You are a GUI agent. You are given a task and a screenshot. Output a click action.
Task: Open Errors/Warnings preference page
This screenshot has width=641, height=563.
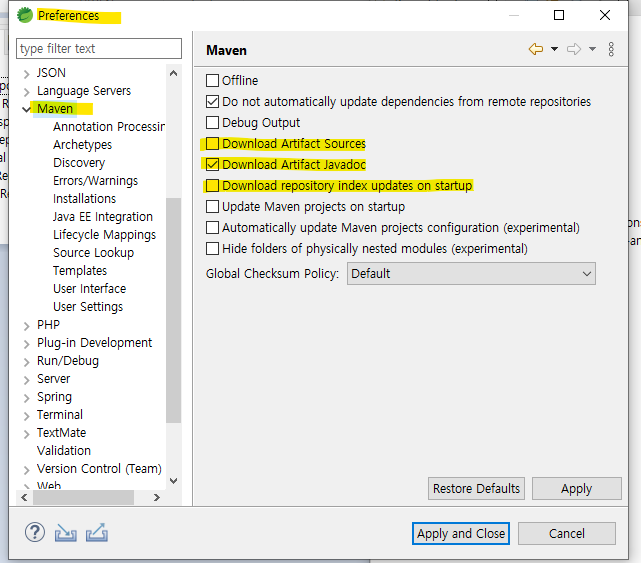[x=95, y=181]
